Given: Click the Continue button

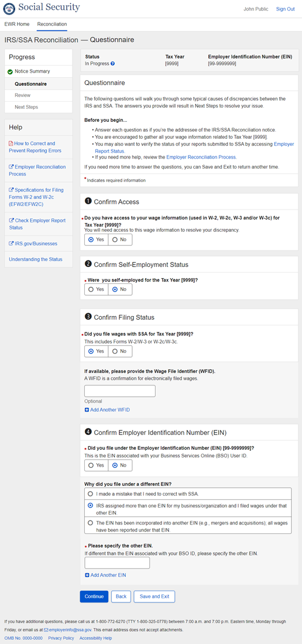Looking at the screenshot, I should click(94, 597).
